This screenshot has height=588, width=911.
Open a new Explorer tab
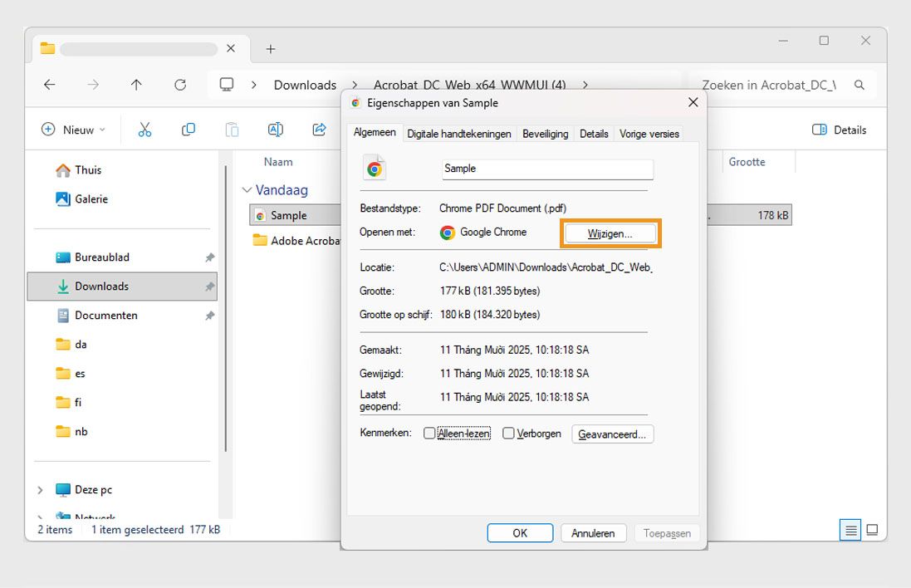click(270, 49)
